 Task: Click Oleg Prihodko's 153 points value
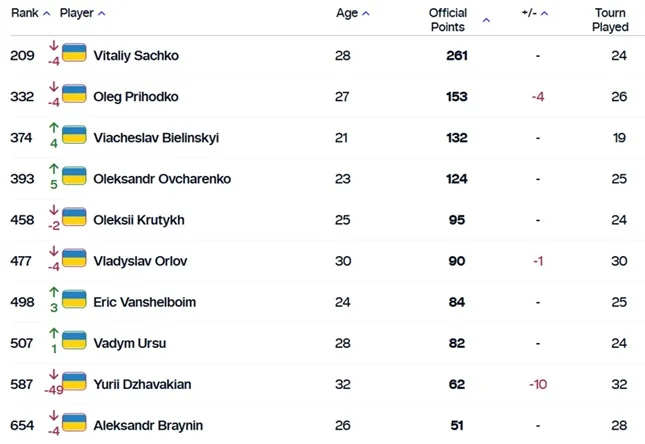[x=456, y=97]
